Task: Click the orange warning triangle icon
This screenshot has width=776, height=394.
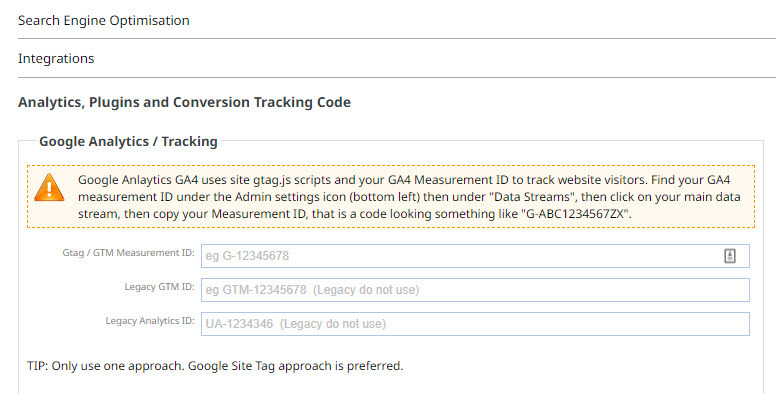Action: coord(49,188)
